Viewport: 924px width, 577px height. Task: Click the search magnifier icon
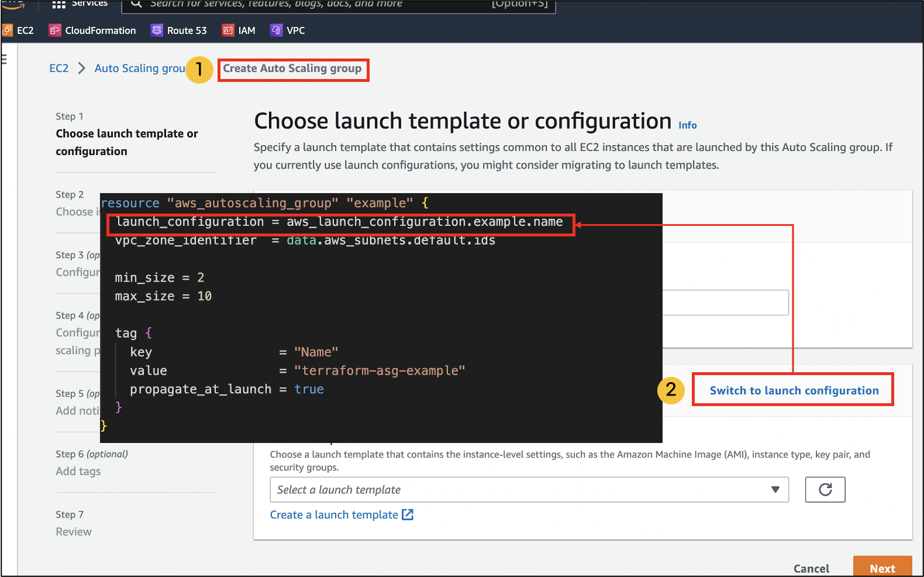[136, 4]
